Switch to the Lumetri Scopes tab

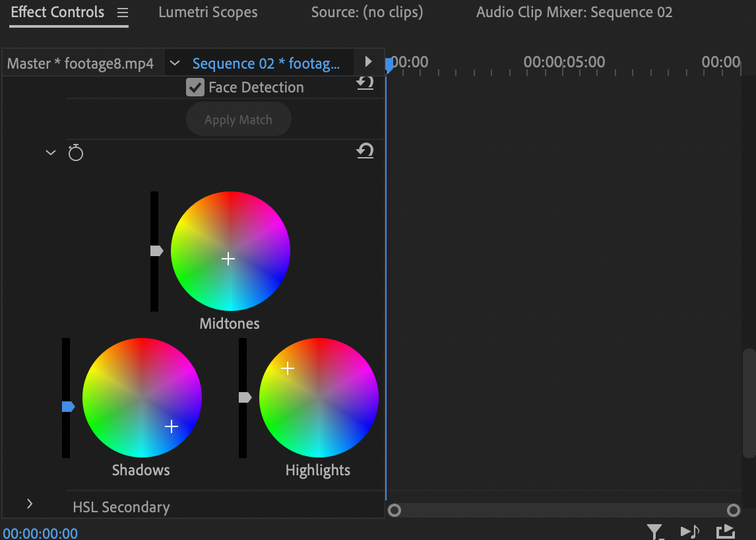point(208,13)
